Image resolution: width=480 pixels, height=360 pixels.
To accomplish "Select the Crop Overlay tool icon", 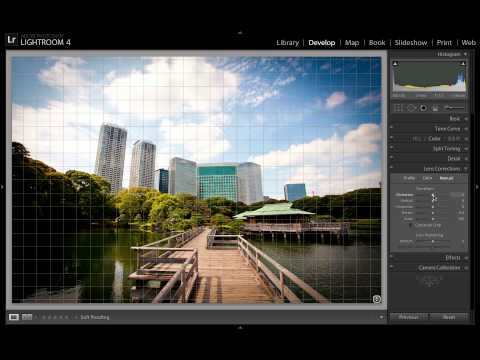I will pos(398,108).
